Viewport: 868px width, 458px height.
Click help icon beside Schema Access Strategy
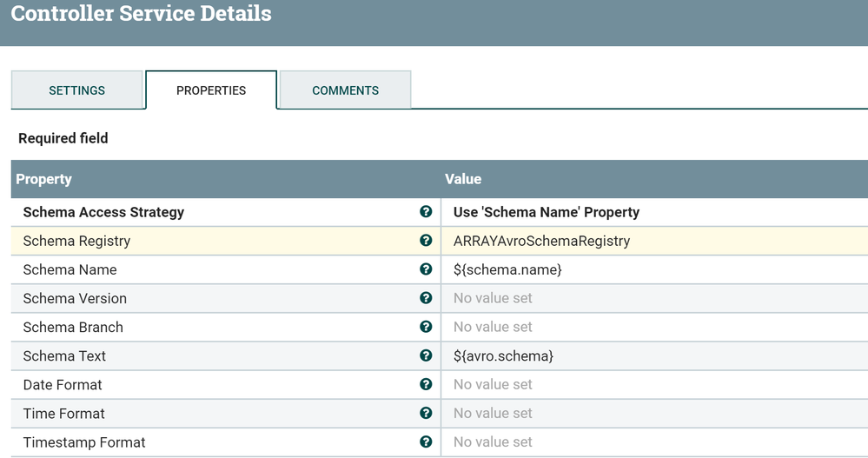(x=426, y=212)
